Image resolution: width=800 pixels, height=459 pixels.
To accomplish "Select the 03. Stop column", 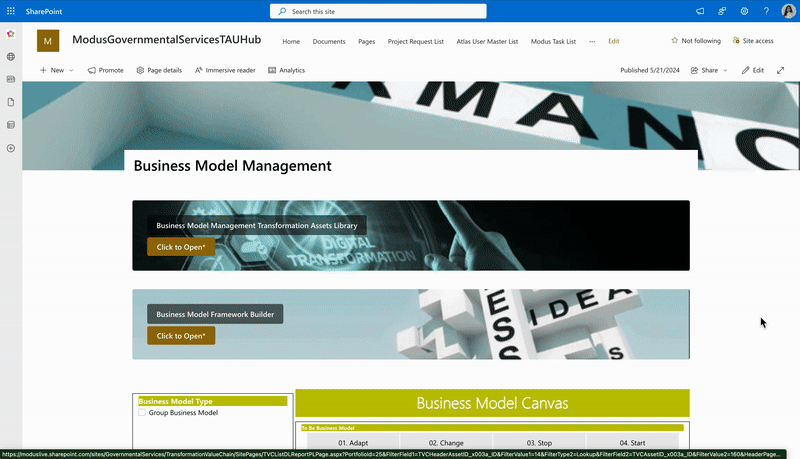I will 539,443.
